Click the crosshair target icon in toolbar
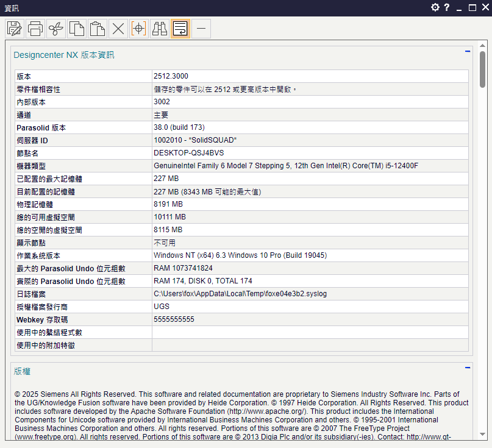 pyautogui.click(x=139, y=29)
